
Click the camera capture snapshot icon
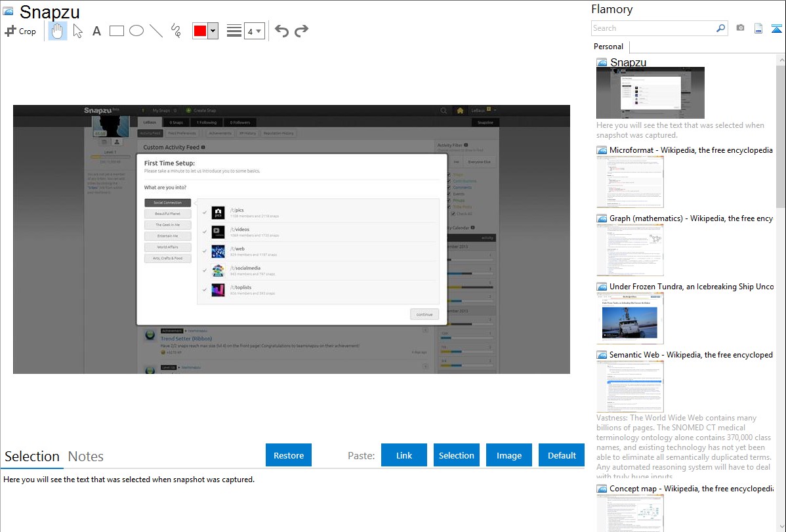pyautogui.click(x=740, y=28)
